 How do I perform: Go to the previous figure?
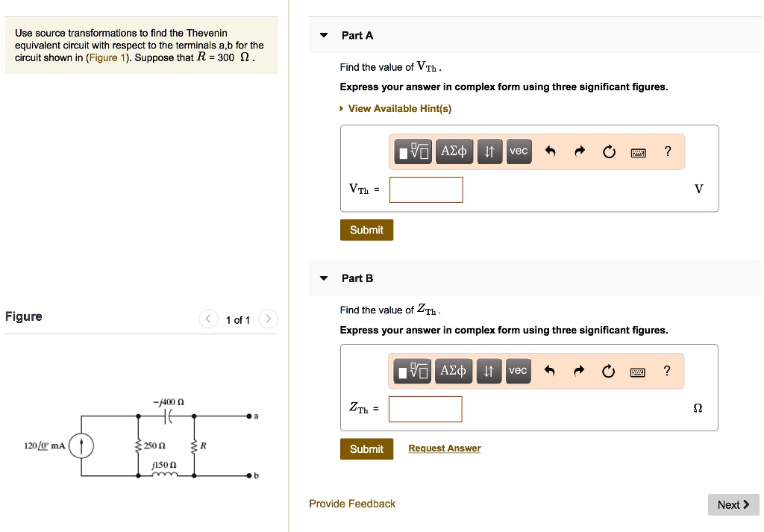[x=208, y=319]
